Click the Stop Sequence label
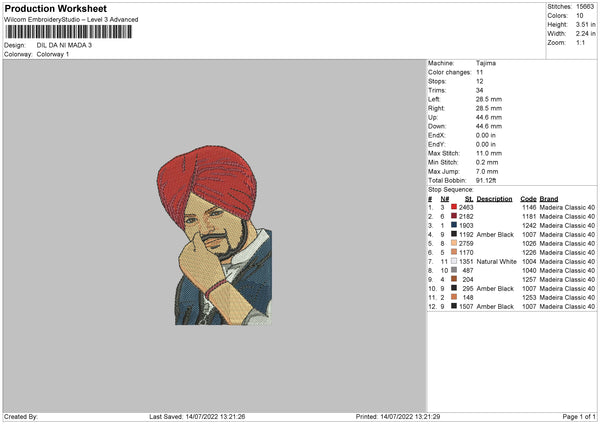The image size is (600, 424). pos(451,190)
